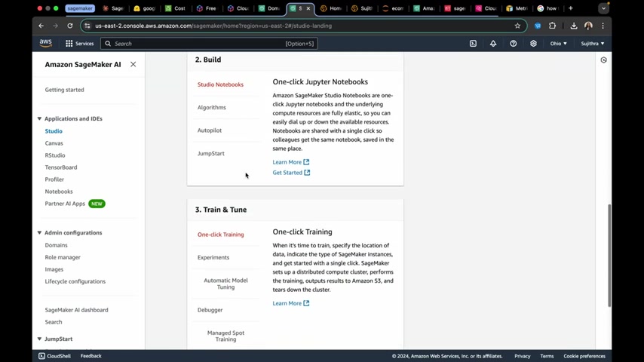Select the Debugger tab
Viewport: 644px width, 362px height.
pyautogui.click(x=210, y=310)
